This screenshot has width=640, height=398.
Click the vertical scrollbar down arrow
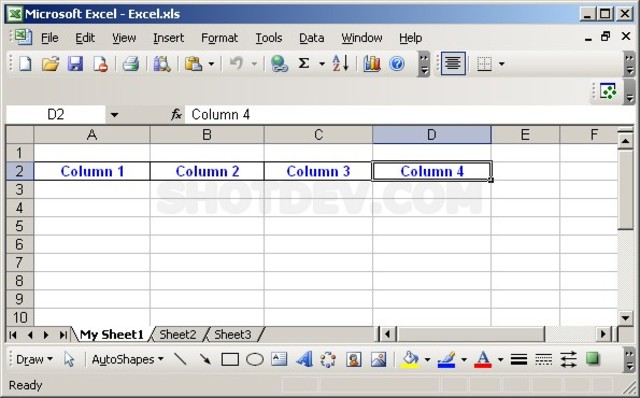625,317
